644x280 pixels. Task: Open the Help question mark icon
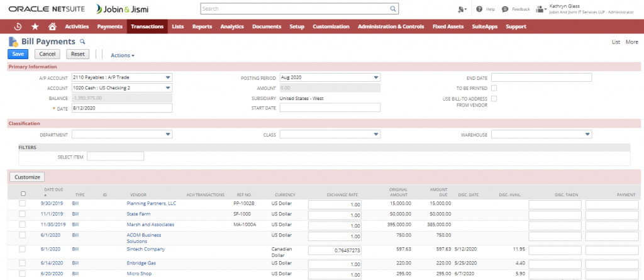point(479,9)
